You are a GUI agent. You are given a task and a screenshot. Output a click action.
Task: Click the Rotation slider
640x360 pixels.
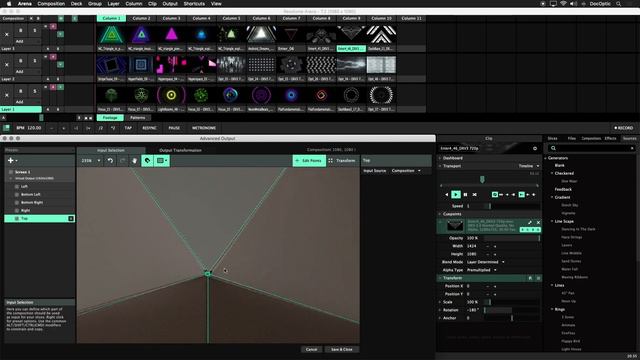[x=512, y=310]
